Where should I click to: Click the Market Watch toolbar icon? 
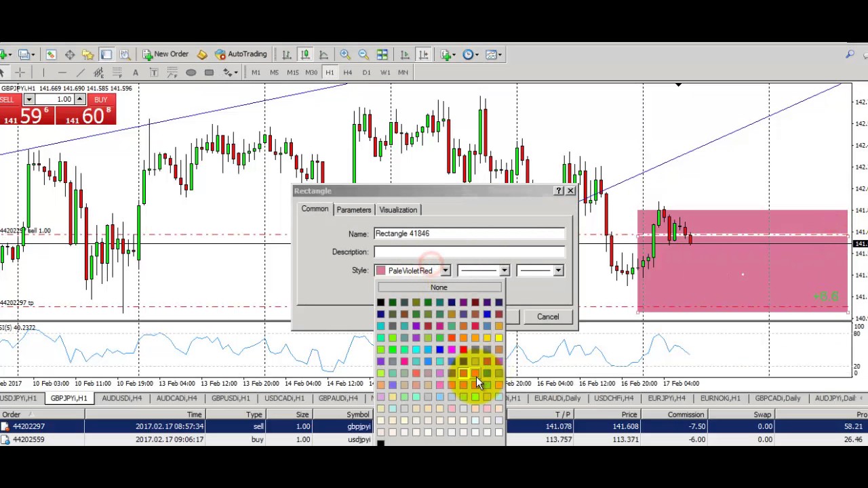pyautogui.click(x=51, y=54)
